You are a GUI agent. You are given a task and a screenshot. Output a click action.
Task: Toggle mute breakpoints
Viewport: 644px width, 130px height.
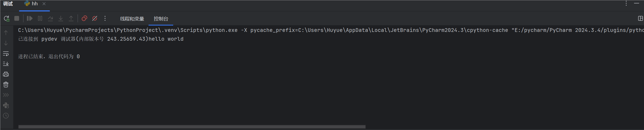point(95,19)
